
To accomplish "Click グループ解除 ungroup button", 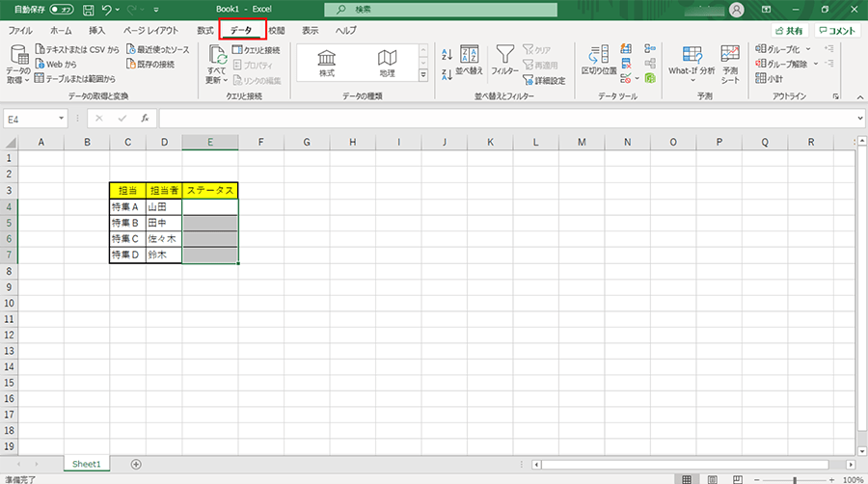I will (781, 64).
